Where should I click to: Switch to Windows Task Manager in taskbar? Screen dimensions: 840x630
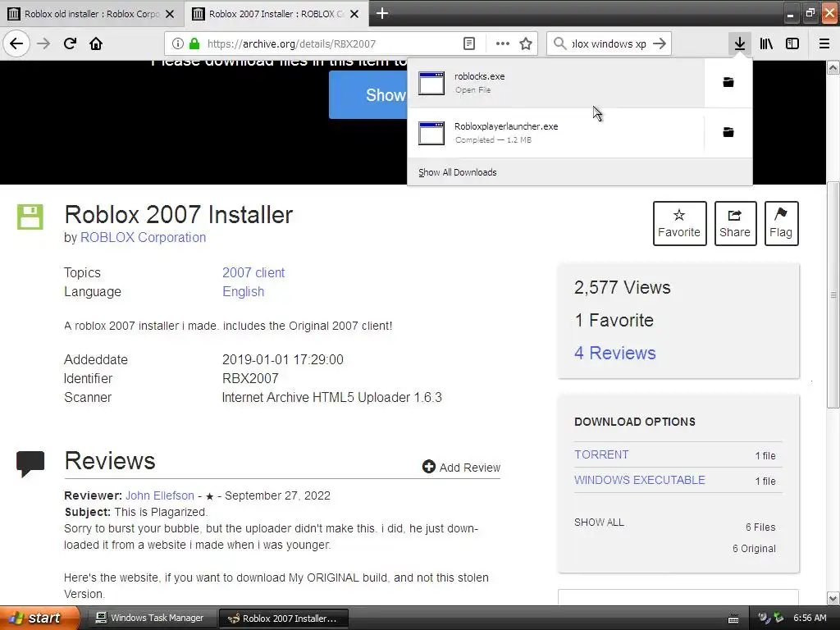tap(151, 619)
